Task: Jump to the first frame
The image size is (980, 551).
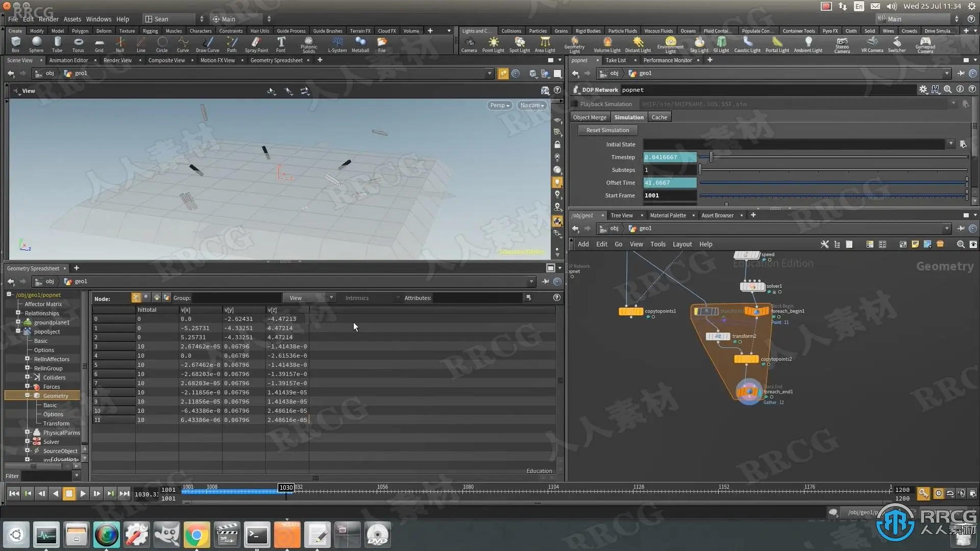Action: click(x=14, y=493)
